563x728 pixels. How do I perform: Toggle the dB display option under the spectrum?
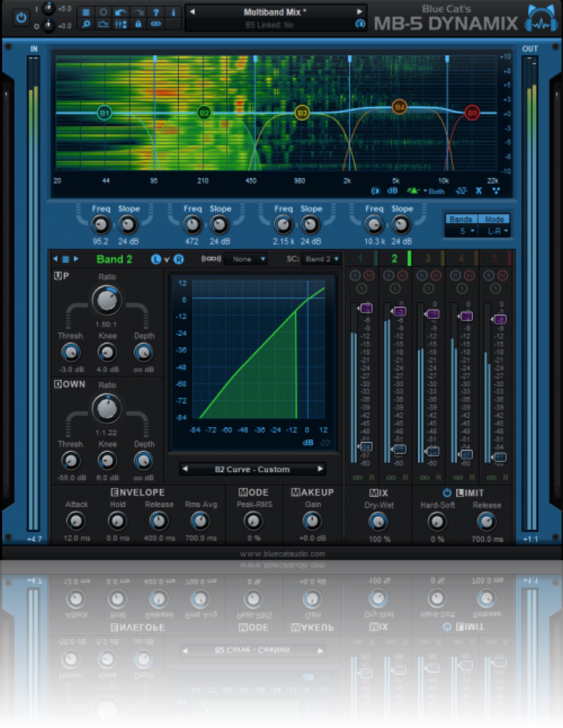pos(392,191)
